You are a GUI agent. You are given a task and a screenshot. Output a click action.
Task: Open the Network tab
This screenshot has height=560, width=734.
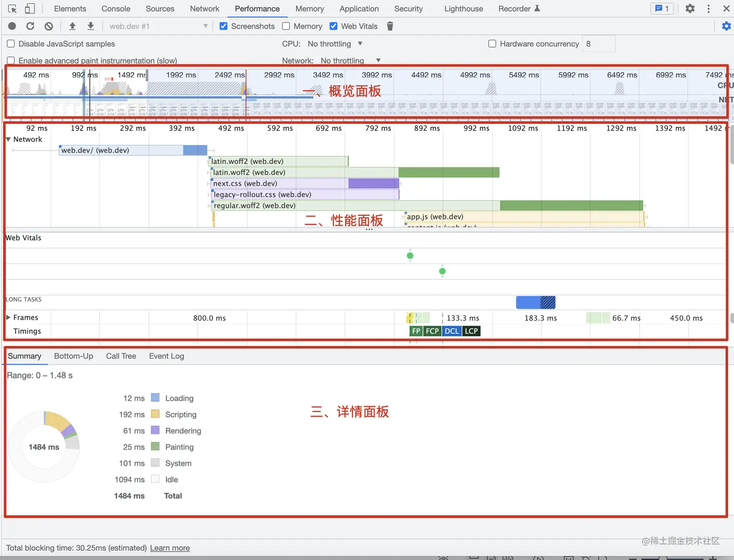coord(204,9)
